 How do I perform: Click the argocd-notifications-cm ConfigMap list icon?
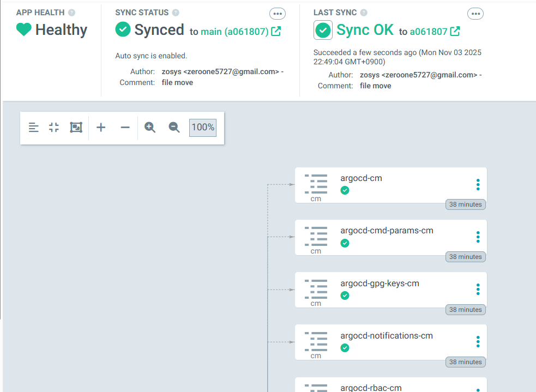(316, 341)
